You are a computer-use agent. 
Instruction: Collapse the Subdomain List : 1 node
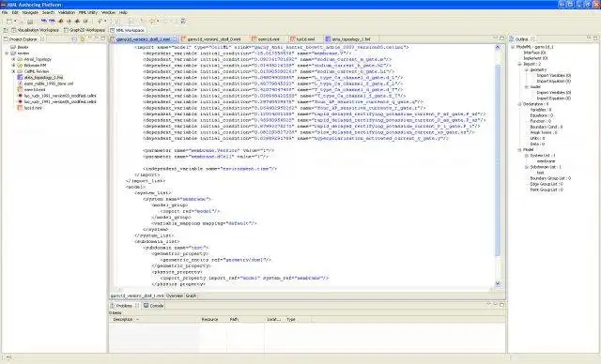coord(526,167)
